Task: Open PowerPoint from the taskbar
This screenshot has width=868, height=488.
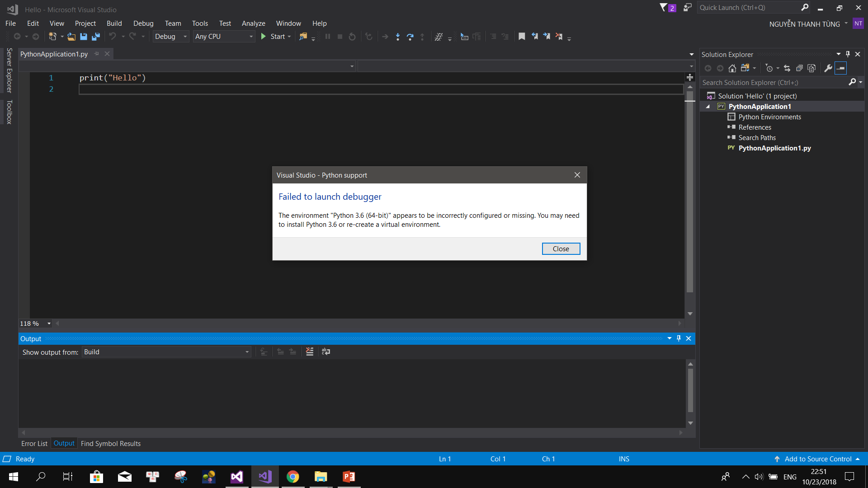Action: pos(349,477)
